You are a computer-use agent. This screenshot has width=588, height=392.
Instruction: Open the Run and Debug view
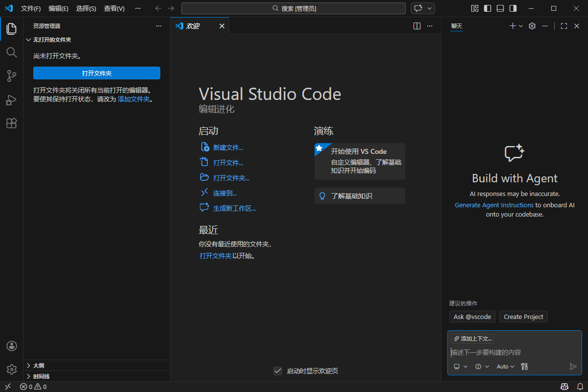tap(11, 99)
